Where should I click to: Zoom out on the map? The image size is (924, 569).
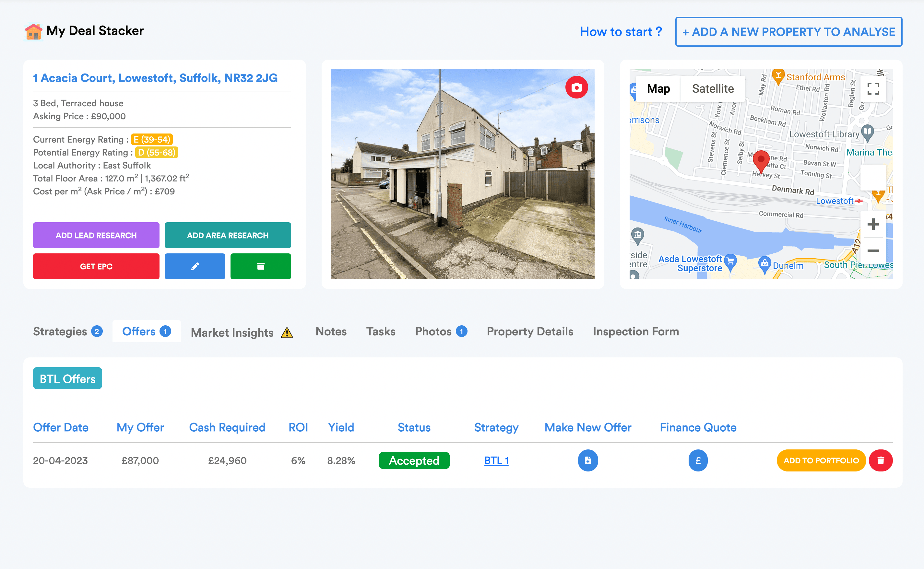873,250
